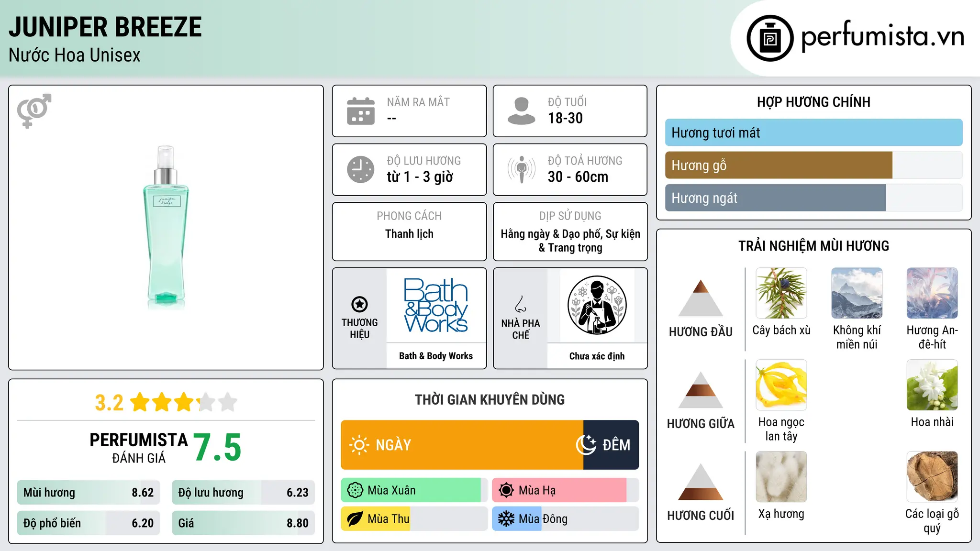The image size is (980, 551).
Task: Click the moon icon beside Đêm
Action: [x=586, y=445]
